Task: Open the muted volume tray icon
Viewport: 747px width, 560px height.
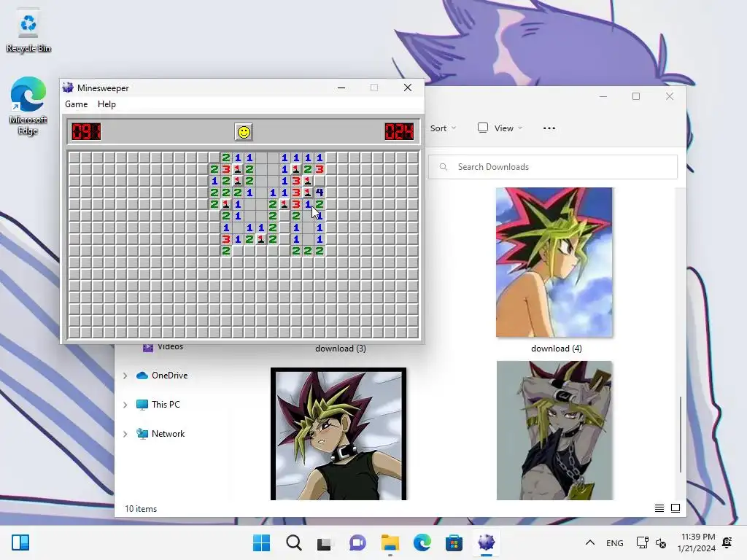Action: (x=661, y=542)
